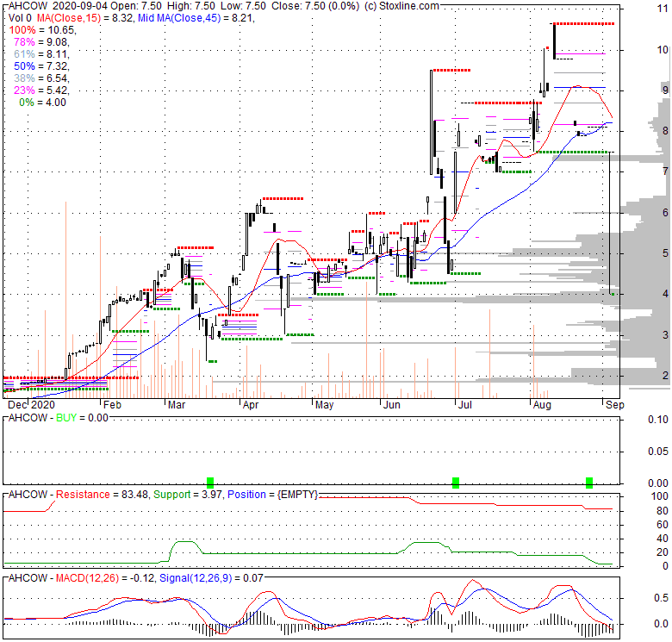Click the 'MA(Close,15)' red legend label
Screen dimensions: 672x642
click(x=69, y=18)
